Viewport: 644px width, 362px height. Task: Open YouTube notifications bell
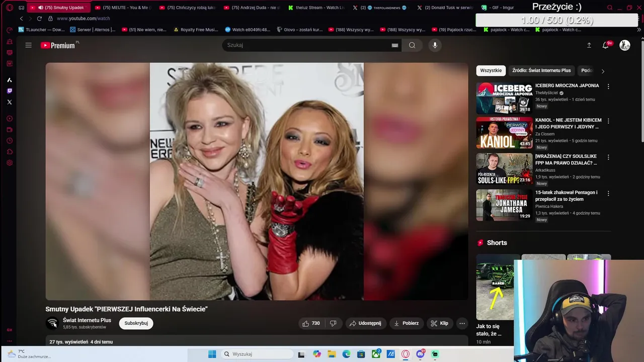point(606,45)
